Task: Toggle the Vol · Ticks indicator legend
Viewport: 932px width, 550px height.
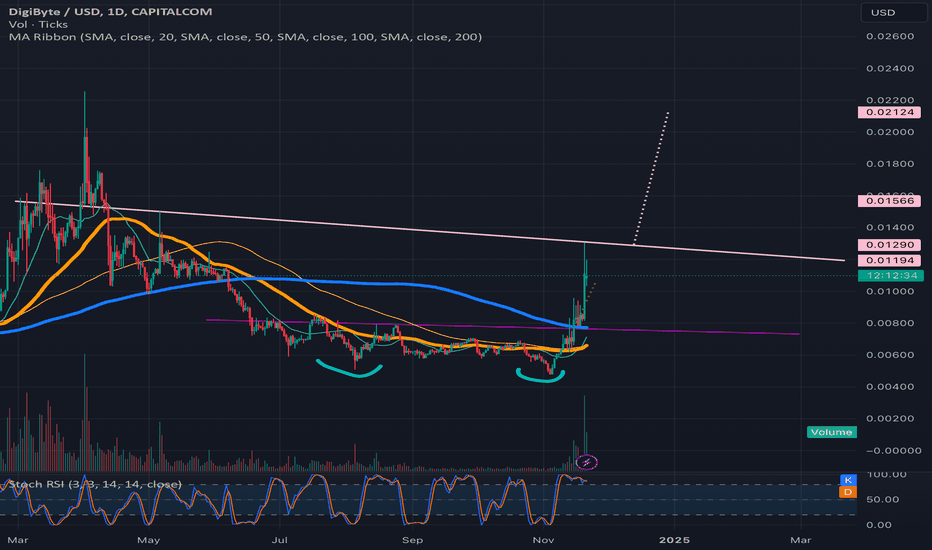Action: 38,24
